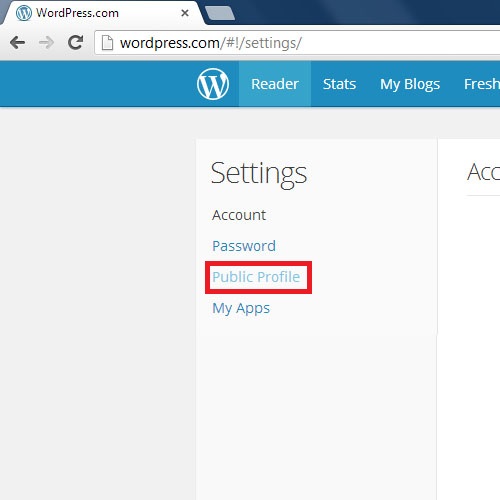Select the WordPress.com browser tab
Image resolution: width=500 pixels, height=500 pixels.
tap(102, 13)
